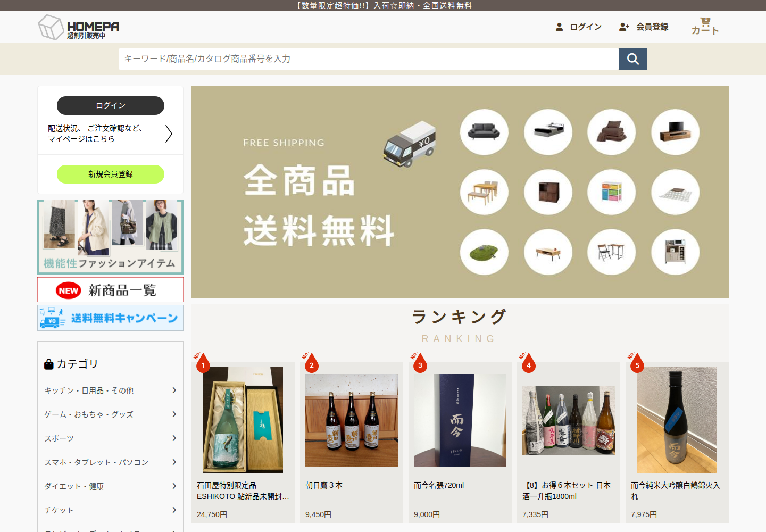Open rank 5 而今純米大吟醸 product image
766x532 pixels.
pyautogui.click(x=677, y=420)
